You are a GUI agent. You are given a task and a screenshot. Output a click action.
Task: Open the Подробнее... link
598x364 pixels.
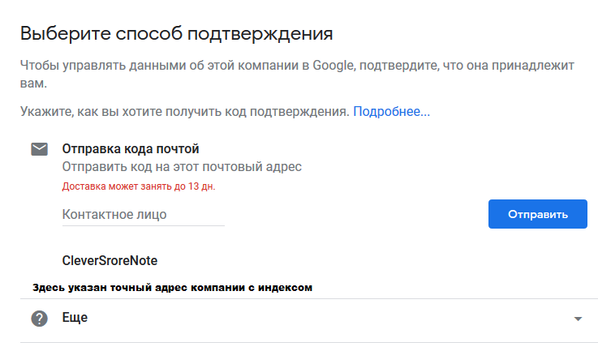point(391,111)
